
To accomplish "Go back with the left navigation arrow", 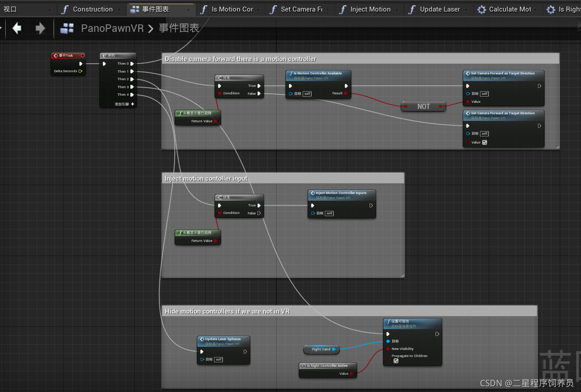I will click(17, 29).
